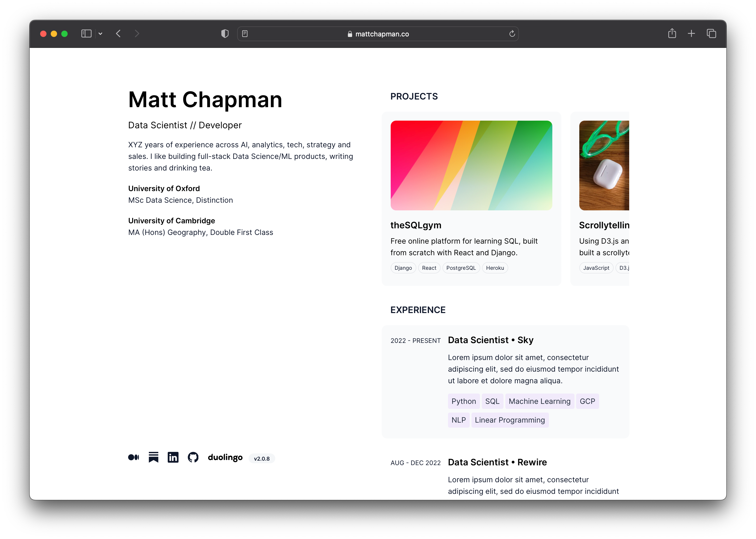Show the tab overview icon
Image resolution: width=756 pixels, height=539 pixels.
click(x=711, y=34)
